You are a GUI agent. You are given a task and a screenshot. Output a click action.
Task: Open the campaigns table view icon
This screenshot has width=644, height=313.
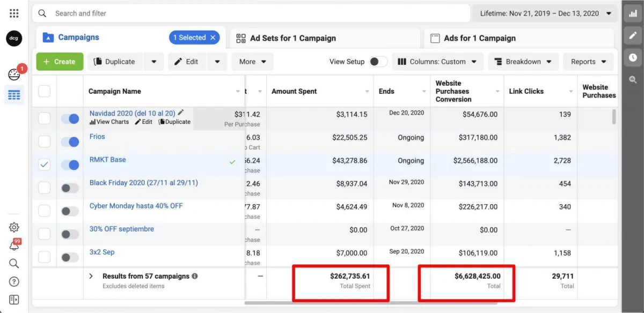(x=14, y=95)
